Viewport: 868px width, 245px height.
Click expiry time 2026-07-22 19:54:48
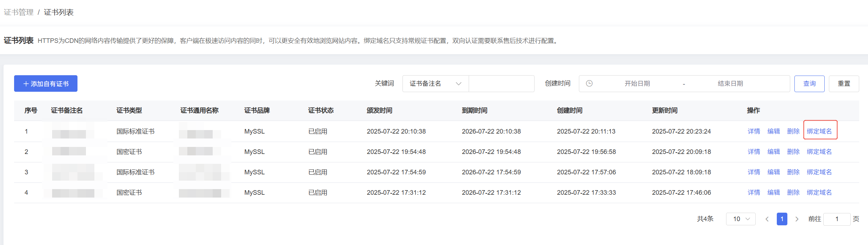(491, 152)
